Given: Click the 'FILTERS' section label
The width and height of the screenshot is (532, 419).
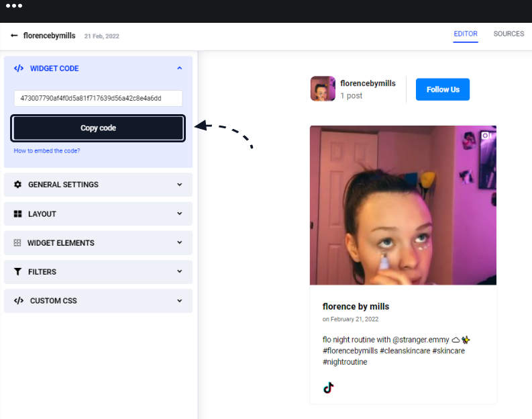Looking at the screenshot, I should (42, 272).
